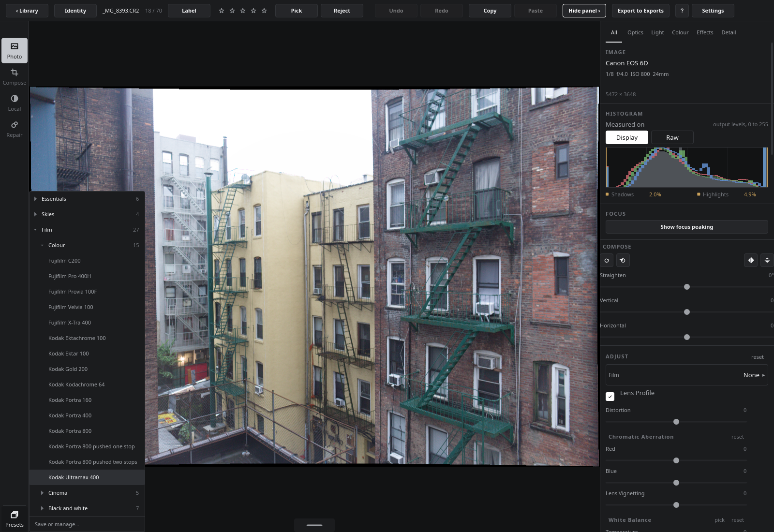774x532 pixels.
Task: Open the Presets panel icon
Action: point(15,518)
